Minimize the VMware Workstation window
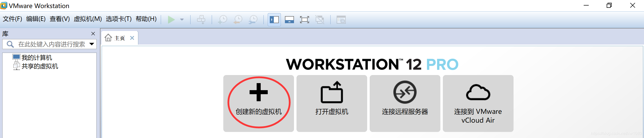Image resolution: width=644 pixels, height=138 pixels. tap(586, 6)
